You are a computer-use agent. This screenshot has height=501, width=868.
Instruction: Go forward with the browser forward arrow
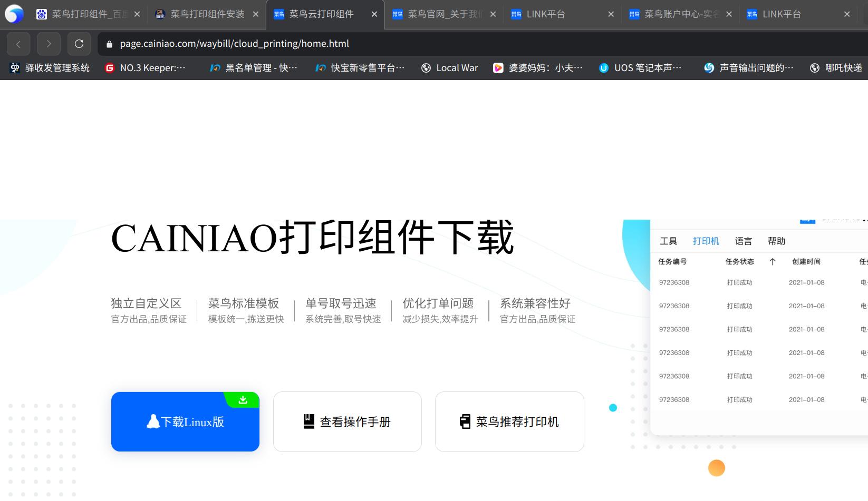pos(49,44)
